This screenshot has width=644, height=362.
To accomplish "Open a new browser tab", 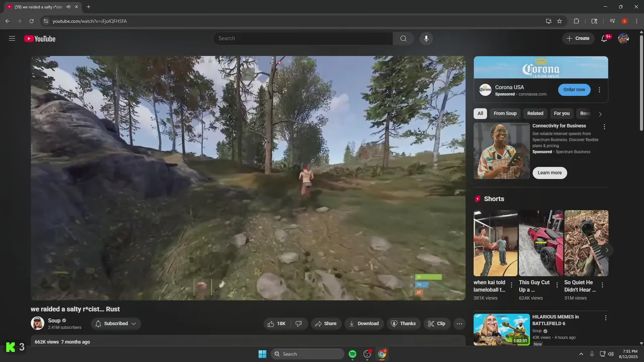I will pos(89,7).
